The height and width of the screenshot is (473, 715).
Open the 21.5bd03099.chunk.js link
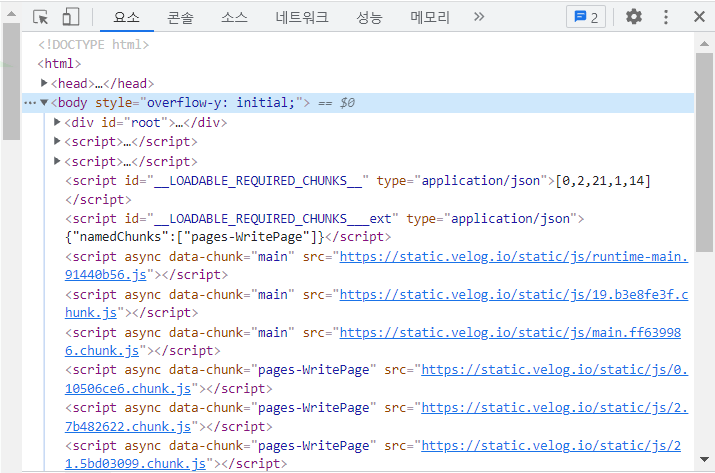[373, 455]
